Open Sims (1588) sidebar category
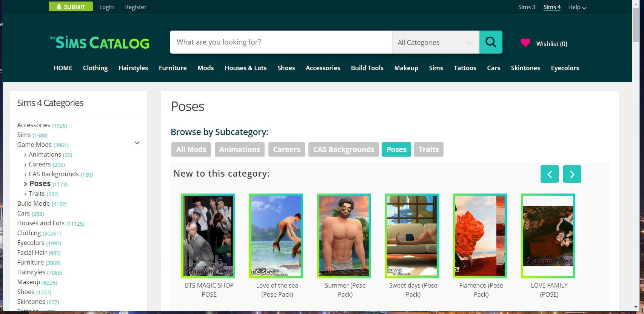Image resolution: width=644 pixels, height=314 pixels. tap(32, 135)
